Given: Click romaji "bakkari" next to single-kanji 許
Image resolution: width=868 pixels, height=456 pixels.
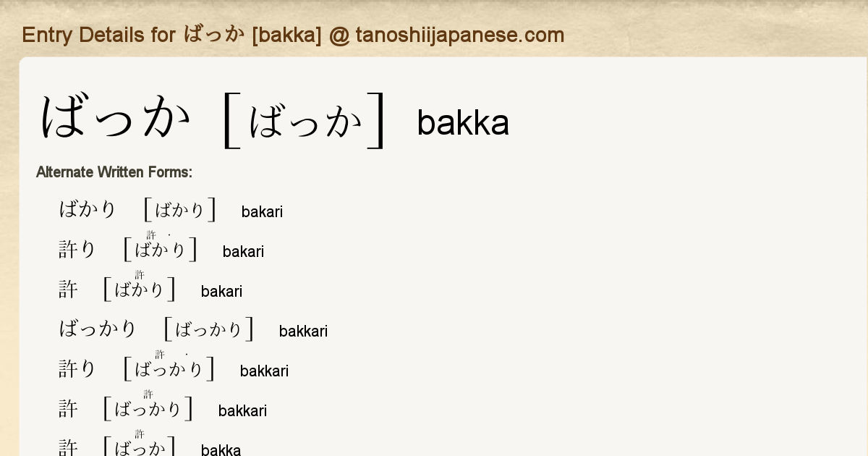Looking at the screenshot, I should pos(242,411).
